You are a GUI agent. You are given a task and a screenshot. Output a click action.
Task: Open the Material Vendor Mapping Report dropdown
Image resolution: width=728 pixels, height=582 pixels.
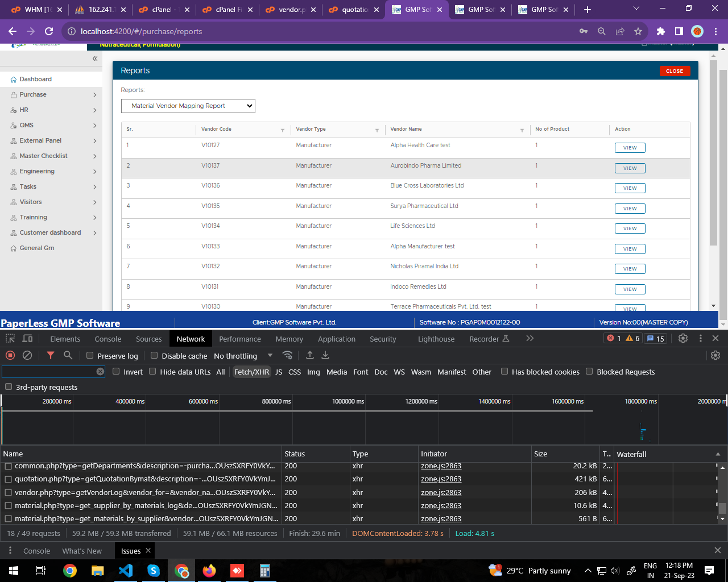pyautogui.click(x=188, y=106)
